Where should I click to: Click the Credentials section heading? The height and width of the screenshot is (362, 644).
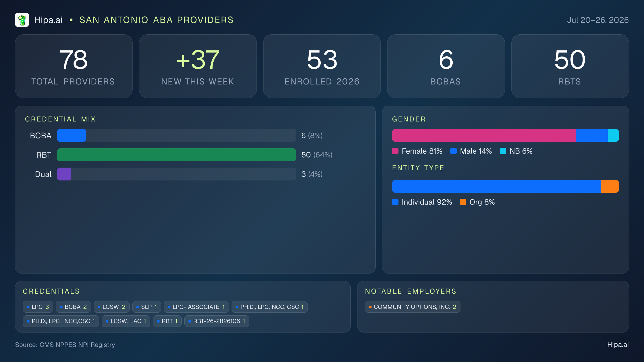point(51,291)
